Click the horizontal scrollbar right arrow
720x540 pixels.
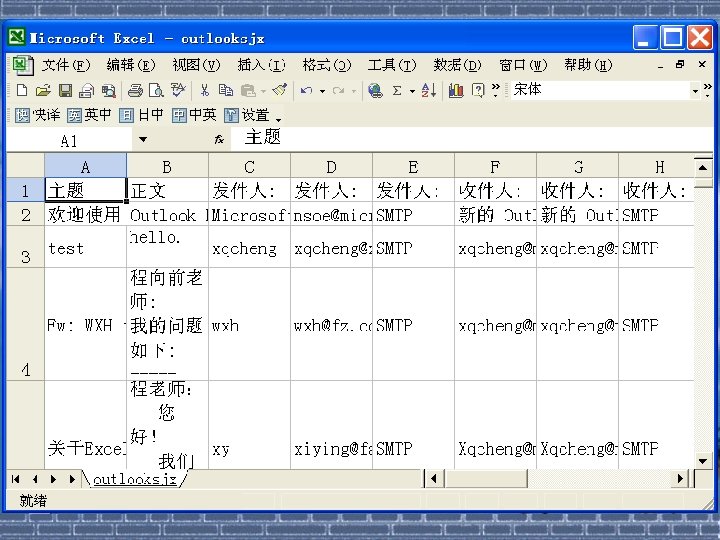pos(681,479)
